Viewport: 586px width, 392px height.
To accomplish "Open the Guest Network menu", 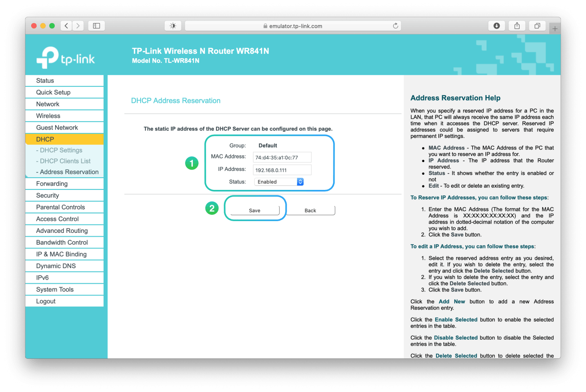I will tap(64, 128).
